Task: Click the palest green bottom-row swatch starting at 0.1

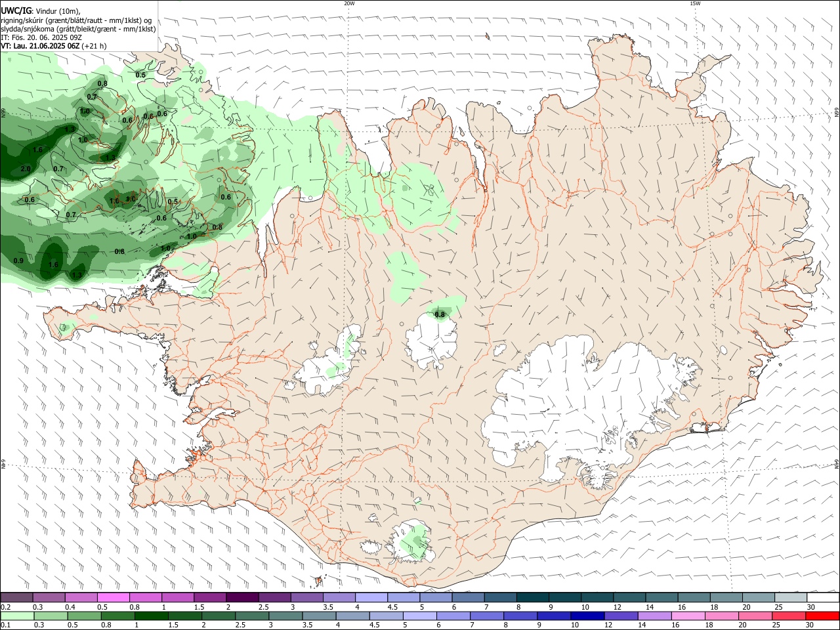Action: point(17,616)
